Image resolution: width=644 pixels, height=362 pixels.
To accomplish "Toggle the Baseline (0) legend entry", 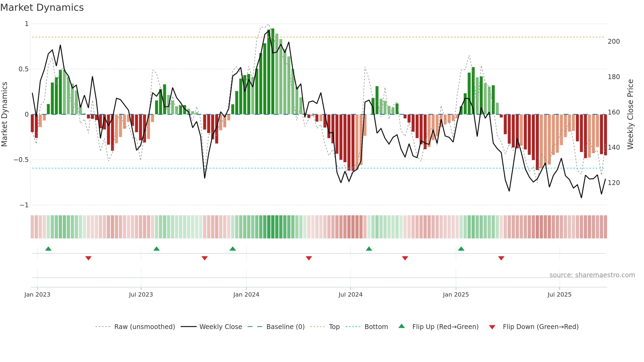I will coord(276,327).
